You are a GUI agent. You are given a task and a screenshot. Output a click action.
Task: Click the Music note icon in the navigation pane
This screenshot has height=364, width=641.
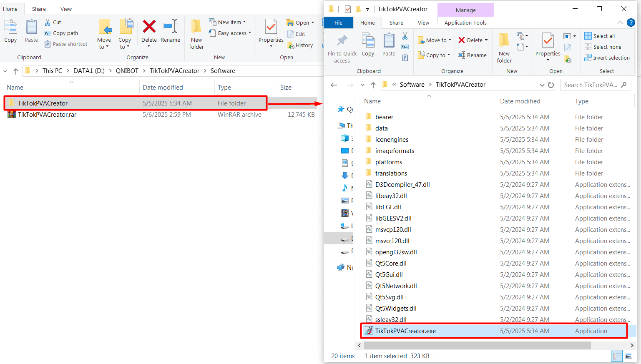345,188
